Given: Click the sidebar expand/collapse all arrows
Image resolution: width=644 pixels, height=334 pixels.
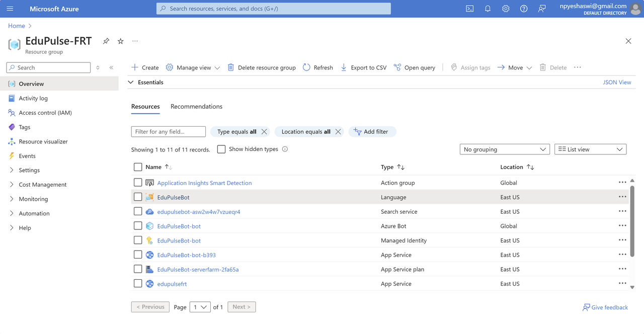Looking at the screenshot, I should [x=98, y=67].
